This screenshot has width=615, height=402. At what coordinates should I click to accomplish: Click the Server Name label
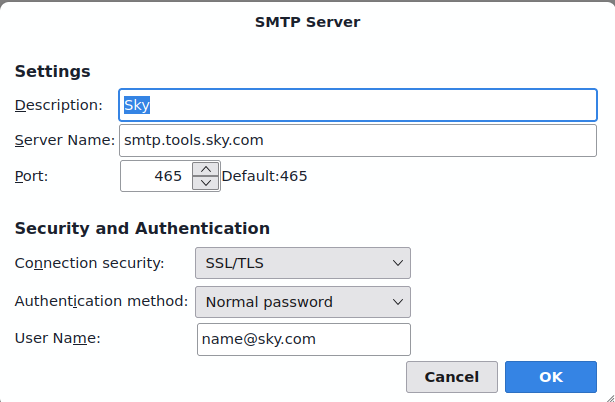tap(65, 140)
